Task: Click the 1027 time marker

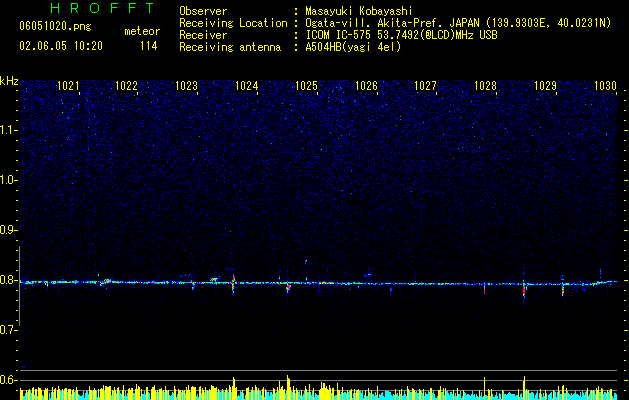Action: pos(425,86)
